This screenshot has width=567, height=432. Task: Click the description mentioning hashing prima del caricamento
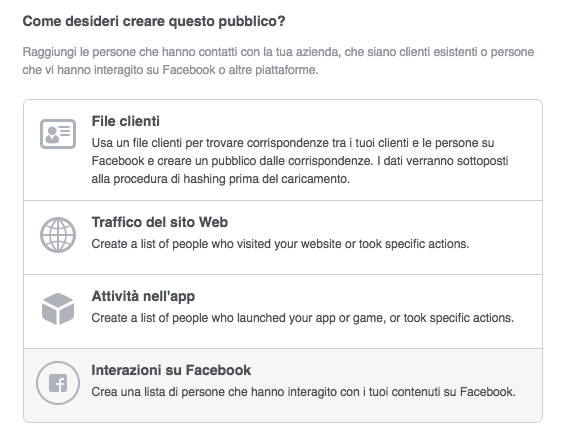[300, 161]
